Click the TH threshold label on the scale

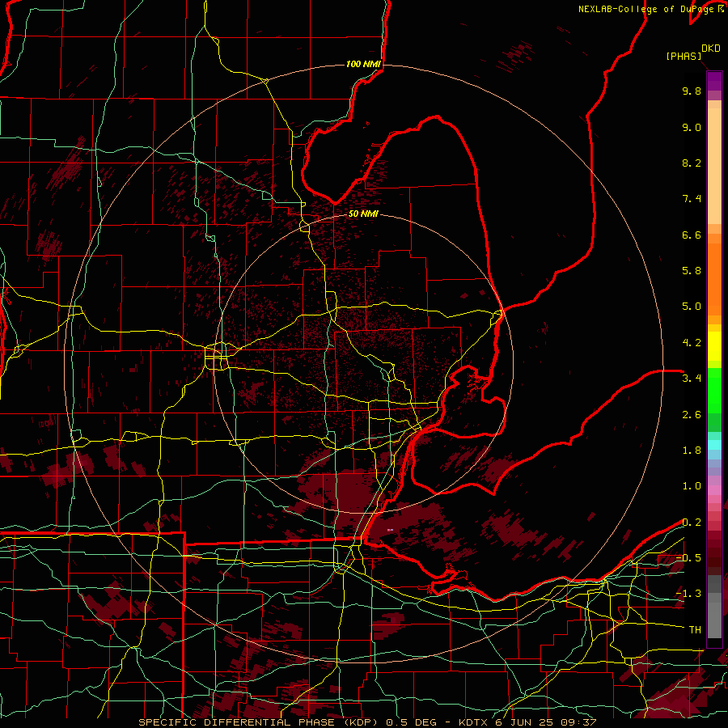tap(695, 630)
